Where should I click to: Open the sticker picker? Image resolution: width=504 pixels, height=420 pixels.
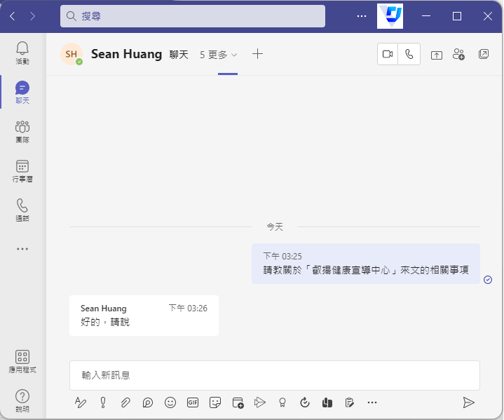coord(216,402)
